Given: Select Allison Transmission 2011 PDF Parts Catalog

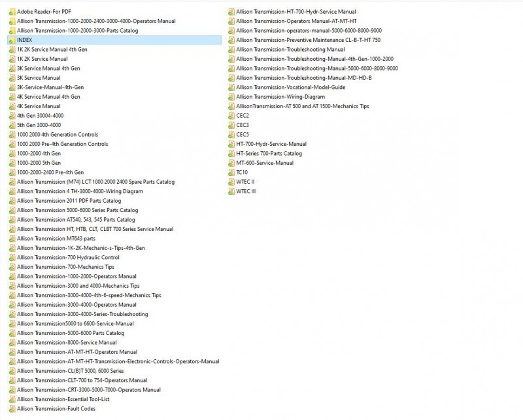Looking at the screenshot, I should coord(69,201).
